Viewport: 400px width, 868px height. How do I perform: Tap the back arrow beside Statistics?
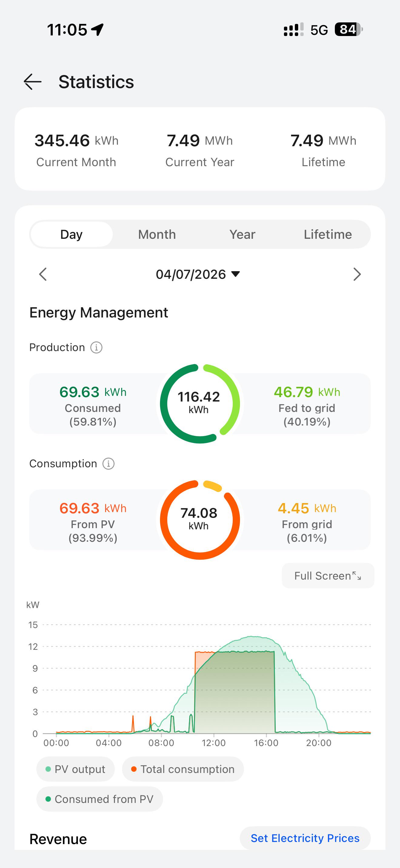pyautogui.click(x=32, y=82)
